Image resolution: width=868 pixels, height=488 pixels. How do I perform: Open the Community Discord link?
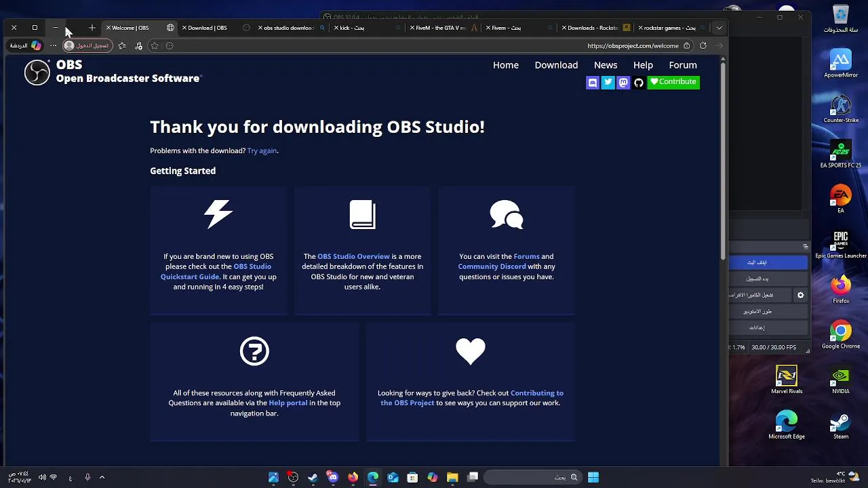point(492,266)
